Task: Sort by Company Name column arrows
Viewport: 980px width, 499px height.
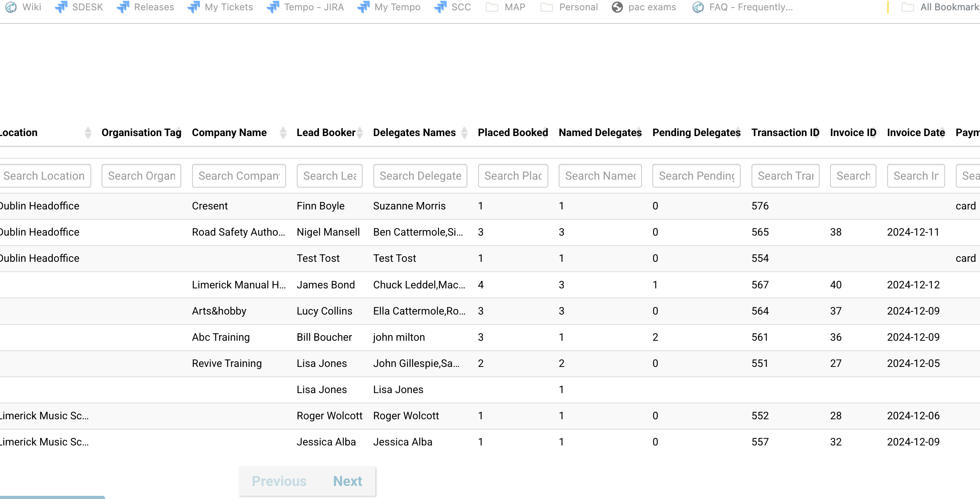Action: [283, 132]
